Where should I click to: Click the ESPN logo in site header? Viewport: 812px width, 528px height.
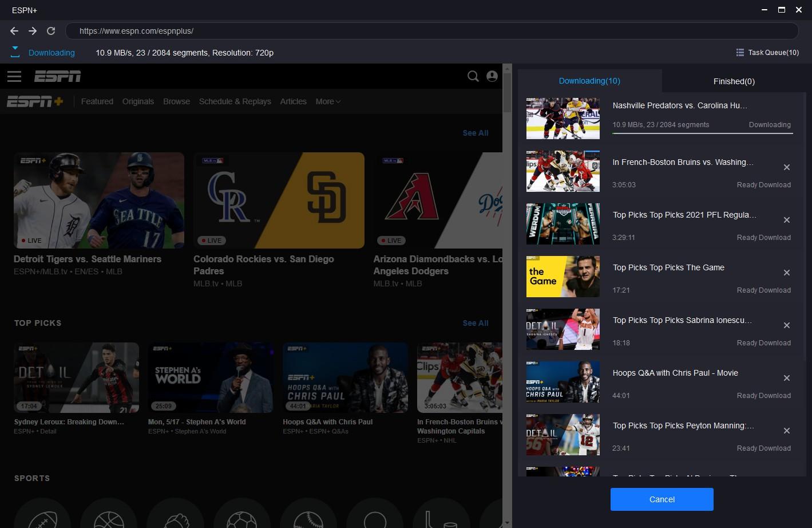tap(57, 76)
